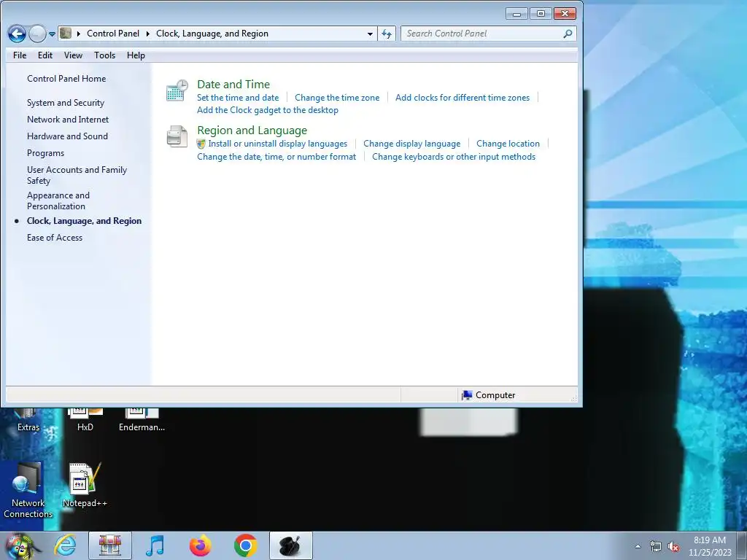Click the taskbar clock showing 8:19 AM
Screen dimensions: 747x560
709,546
